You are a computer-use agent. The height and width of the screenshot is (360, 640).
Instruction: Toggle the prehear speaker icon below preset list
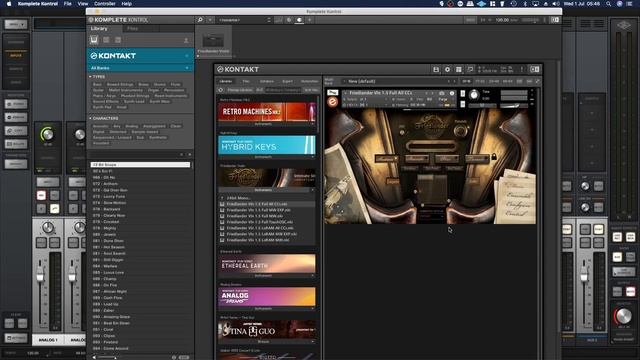[x=94, y=357]
